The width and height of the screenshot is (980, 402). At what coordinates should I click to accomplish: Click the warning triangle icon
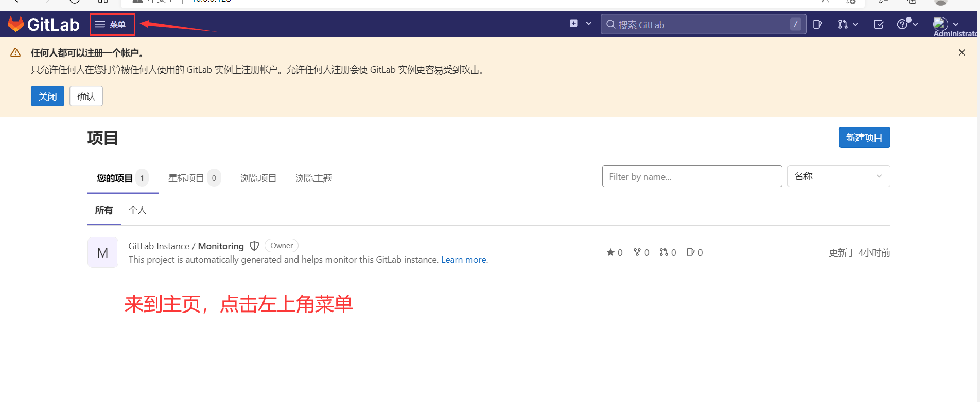[x=15, y=52]
